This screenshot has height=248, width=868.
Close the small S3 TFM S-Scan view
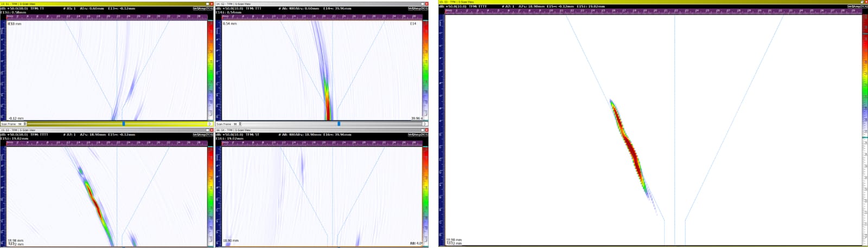pos(212,130)
